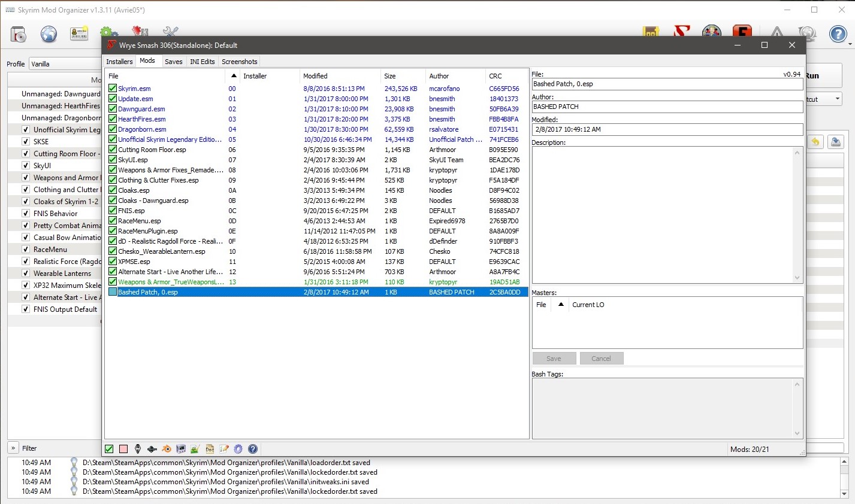Screen dimensions: 855x504
Task: Click the Description box scrollbar
Action: 797,215
